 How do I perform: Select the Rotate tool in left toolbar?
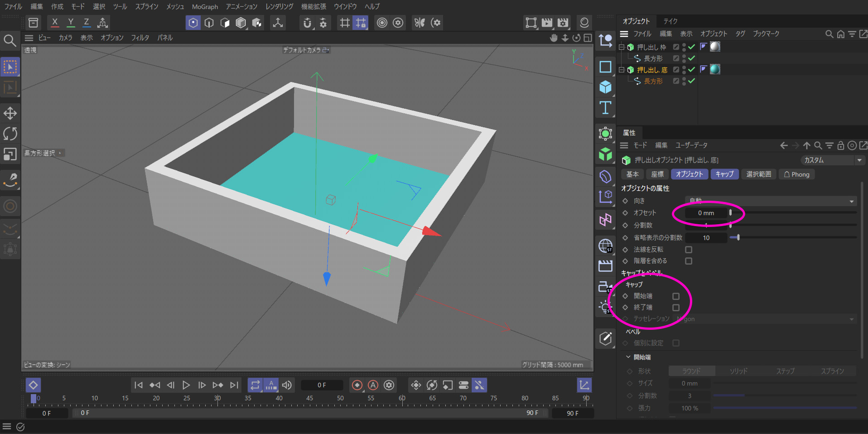10,134
